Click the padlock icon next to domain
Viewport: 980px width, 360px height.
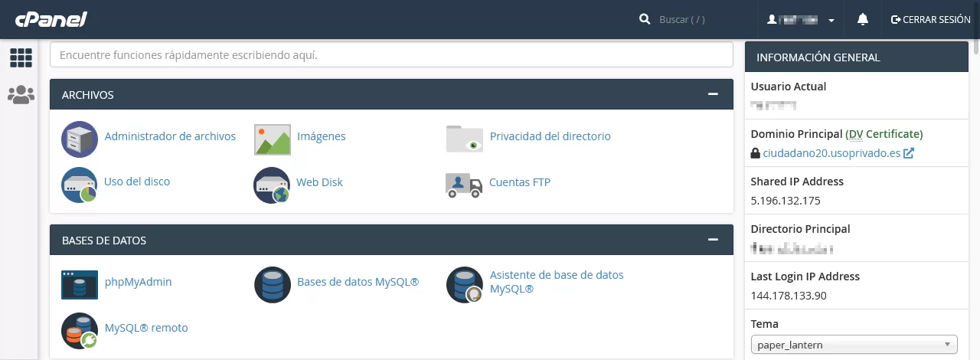(x=755, y=153)
